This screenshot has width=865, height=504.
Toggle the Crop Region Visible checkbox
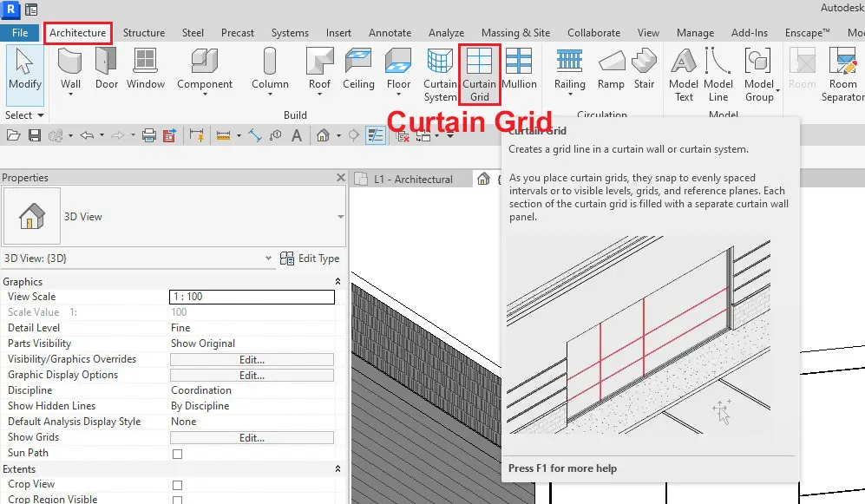click(177, 501)
